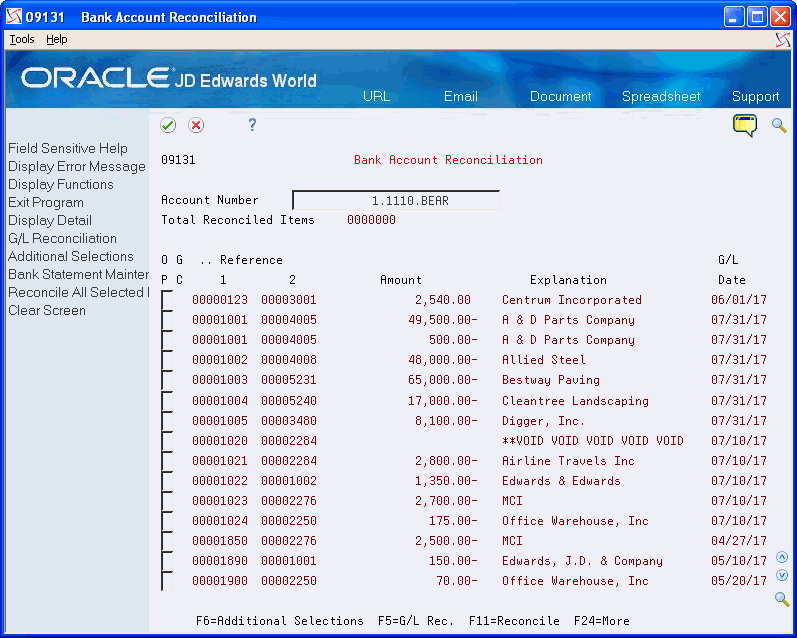Click the green checkmark OK icon
The image size is (797, 638).
click(x=168, y=125)
